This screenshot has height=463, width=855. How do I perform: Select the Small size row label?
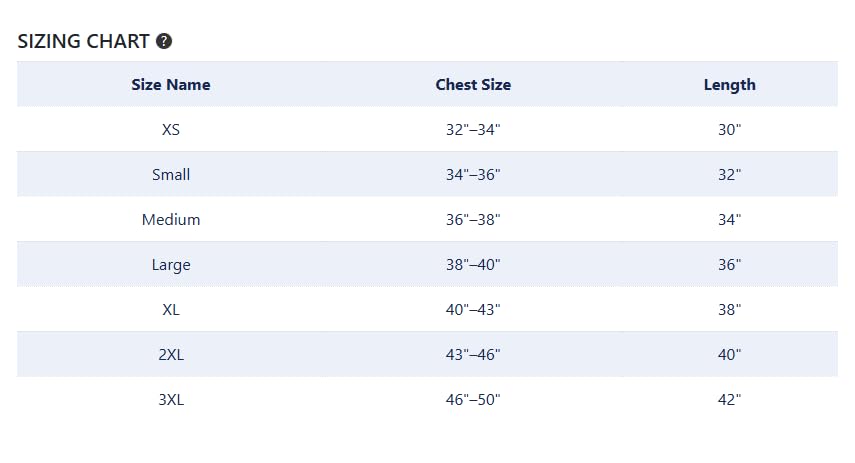171,175
